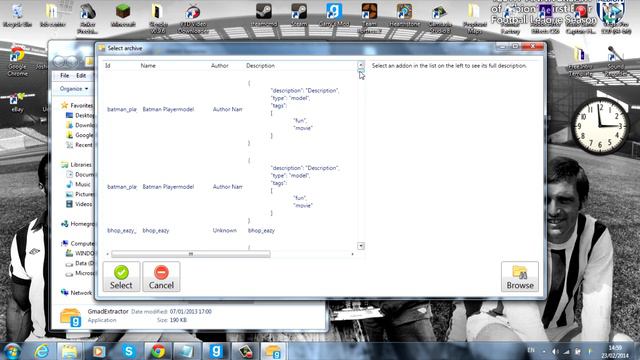
Task: Open File Explorer from taskbar
Action: [69, 351]
